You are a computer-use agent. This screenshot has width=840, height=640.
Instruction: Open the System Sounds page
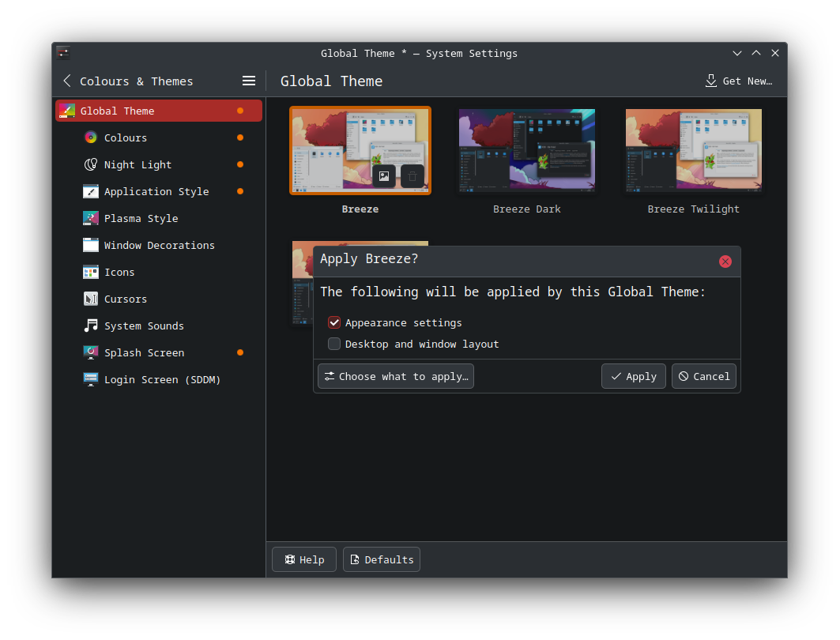click(x=159, y=326)
